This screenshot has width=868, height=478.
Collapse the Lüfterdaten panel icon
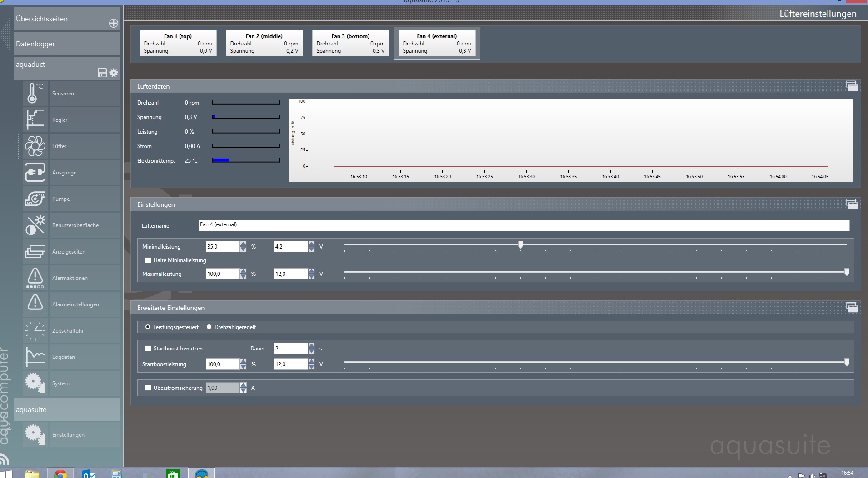tap(852, 86)
